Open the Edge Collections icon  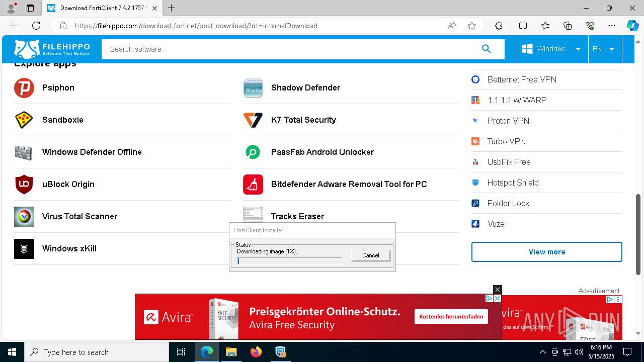point(568,26)
